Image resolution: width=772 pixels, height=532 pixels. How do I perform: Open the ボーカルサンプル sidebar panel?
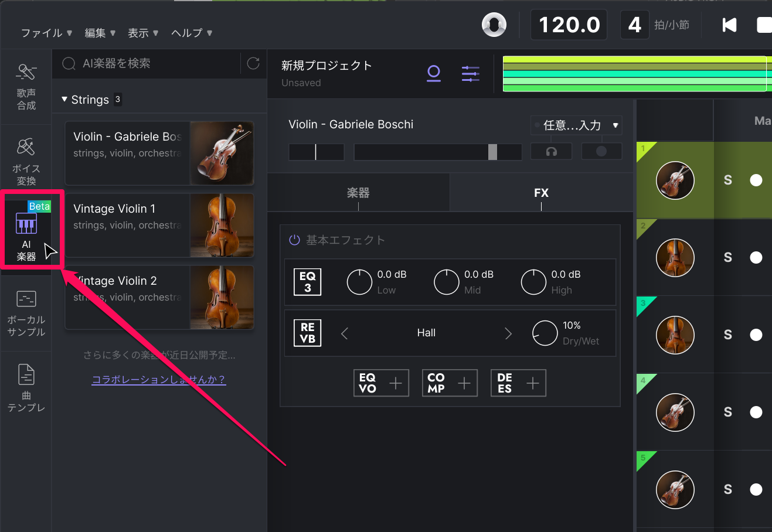[26, 313]
